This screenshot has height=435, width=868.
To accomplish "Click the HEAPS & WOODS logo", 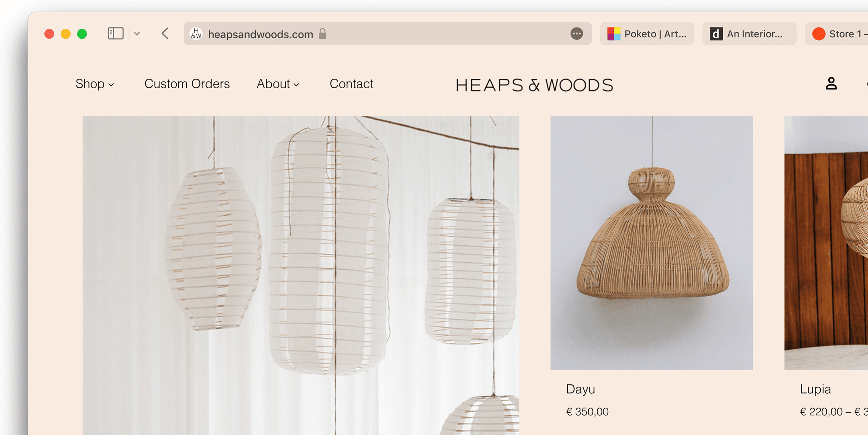I will (534, 85).
